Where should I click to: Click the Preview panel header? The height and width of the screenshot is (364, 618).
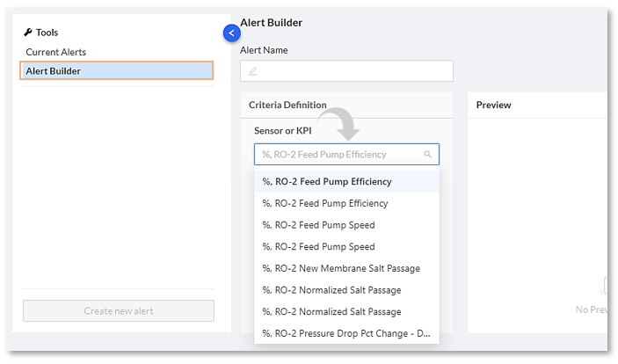coord(494,106)
